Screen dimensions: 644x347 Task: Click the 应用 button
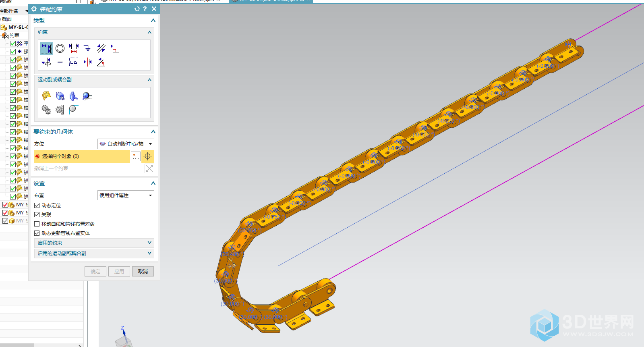[119, 272]
